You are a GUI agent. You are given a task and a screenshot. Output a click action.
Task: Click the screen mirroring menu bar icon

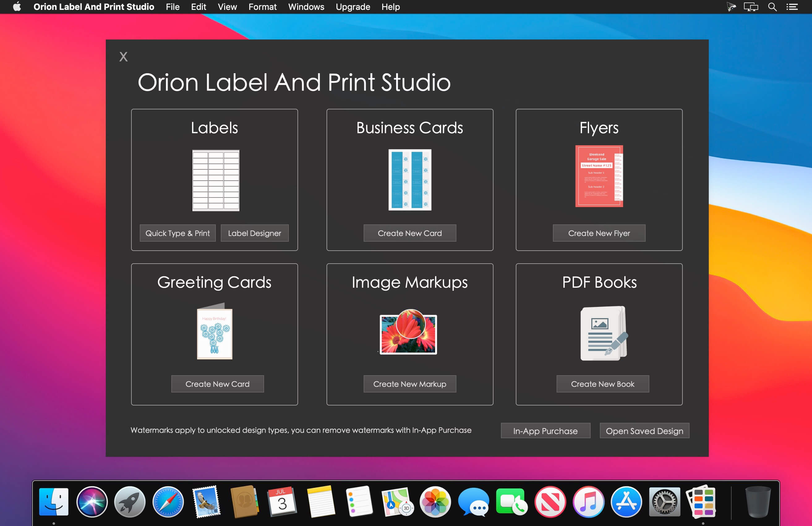(751, 7)
